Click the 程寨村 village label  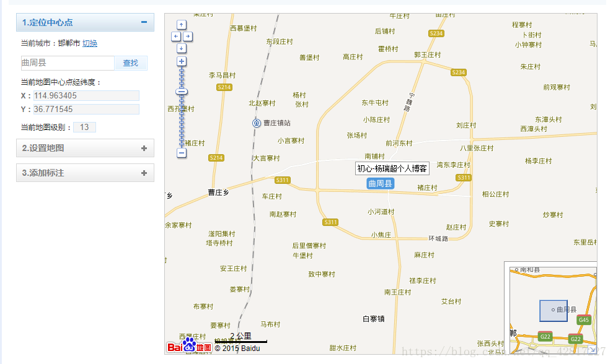pyautogui.click(x=522, y=25)
